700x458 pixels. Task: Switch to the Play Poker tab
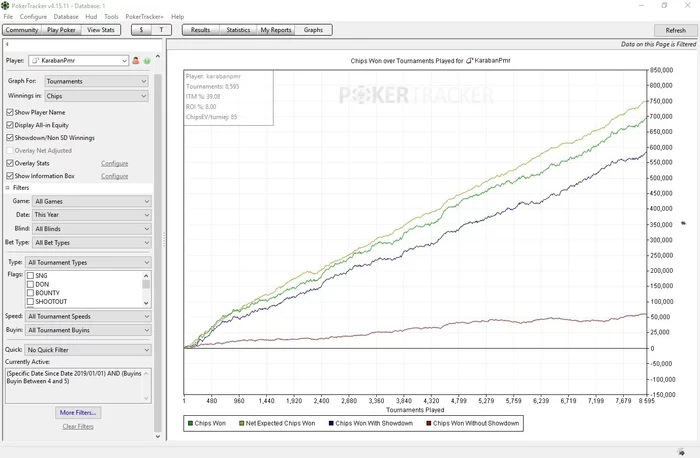click(x=61, y=30)
